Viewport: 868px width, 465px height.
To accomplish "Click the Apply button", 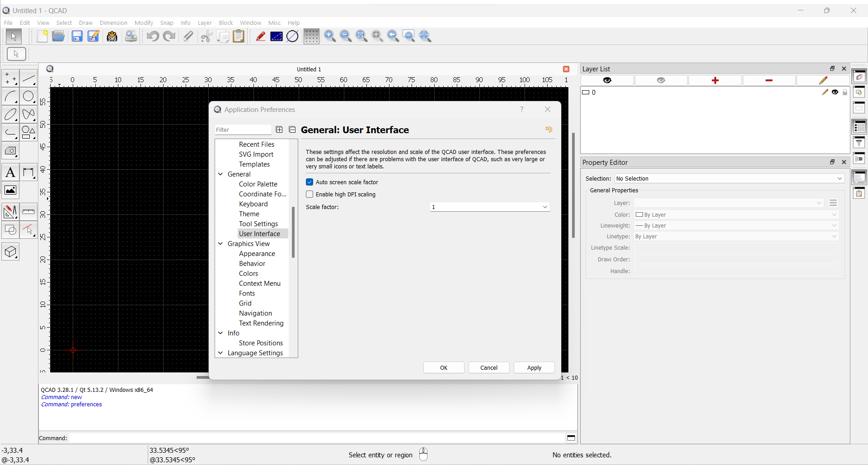I will [x=534, y=367].
